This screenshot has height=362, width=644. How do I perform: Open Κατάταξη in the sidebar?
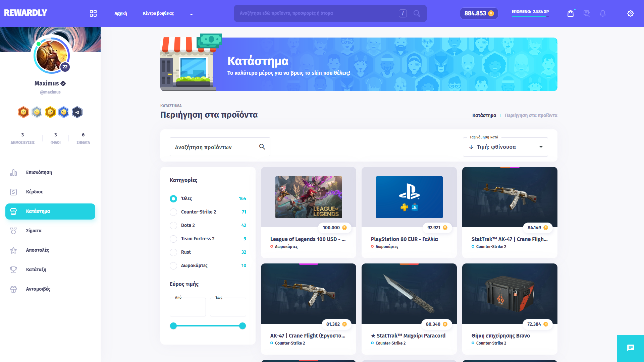[x=50, y=270]
